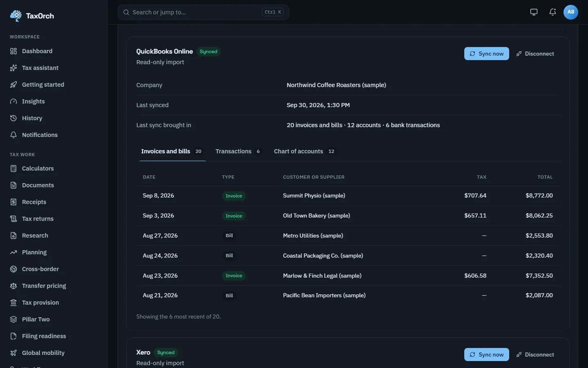588x368 pixels.
Task: Focus the Search or jump to field
Action: tap(203, 12)
